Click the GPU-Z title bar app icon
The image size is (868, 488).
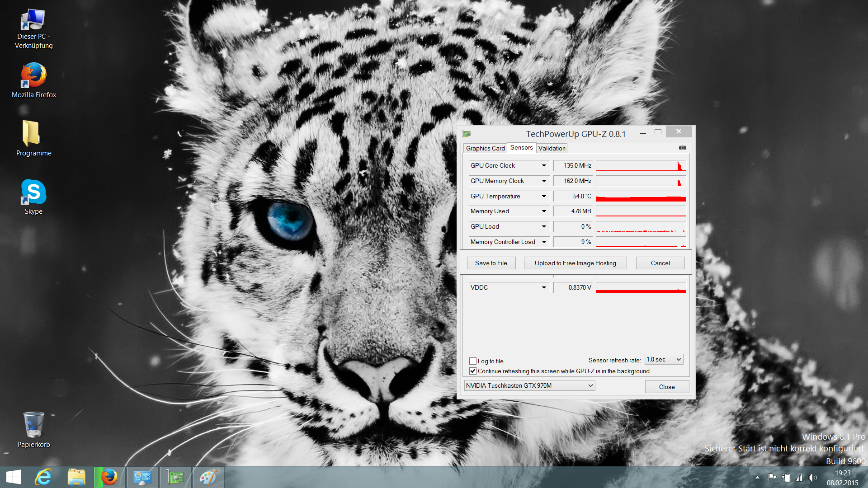467,134
